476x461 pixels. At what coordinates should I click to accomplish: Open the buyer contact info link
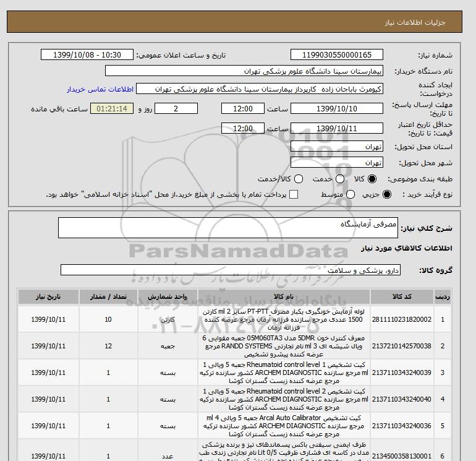point(100,89)
